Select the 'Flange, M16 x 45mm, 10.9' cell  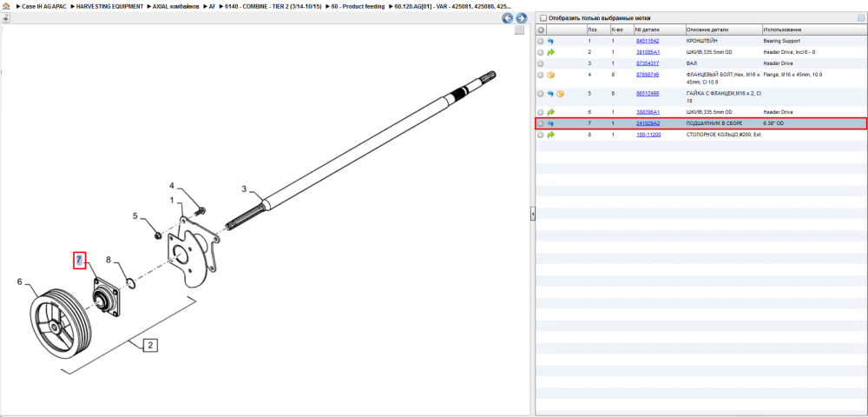pyautogui.click(x=792, y=75)
